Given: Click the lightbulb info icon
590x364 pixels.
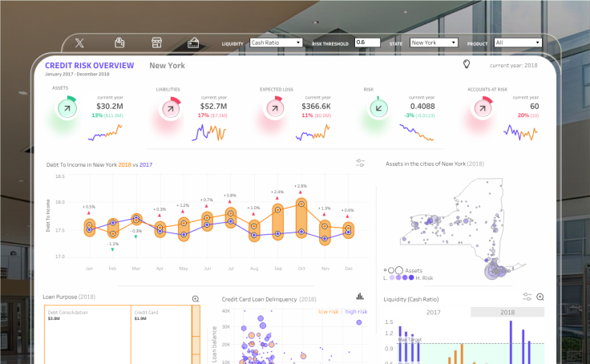Looking at the screenshot, I should (x=467, y=64).
